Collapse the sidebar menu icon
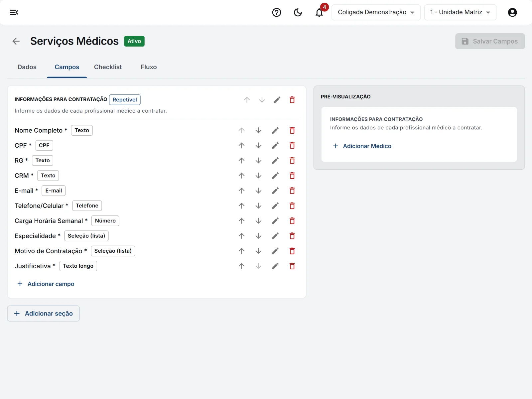The image size is (532, 399). 14,12
